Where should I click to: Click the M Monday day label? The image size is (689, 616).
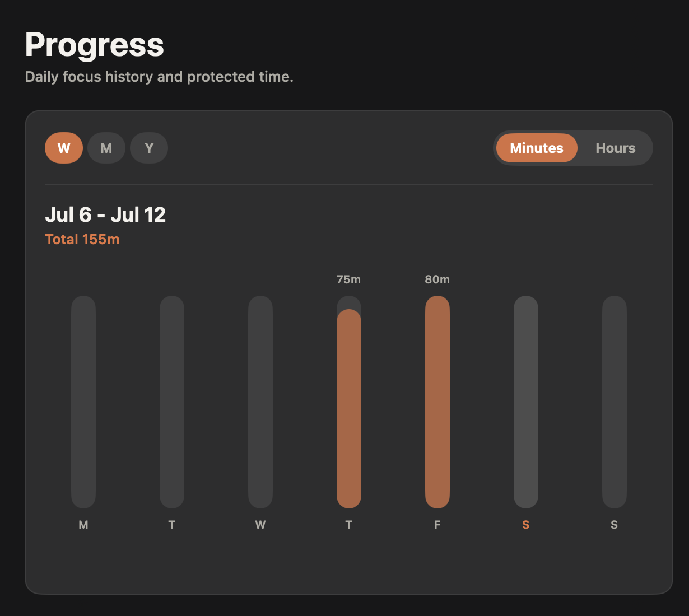tap(83, 525)
